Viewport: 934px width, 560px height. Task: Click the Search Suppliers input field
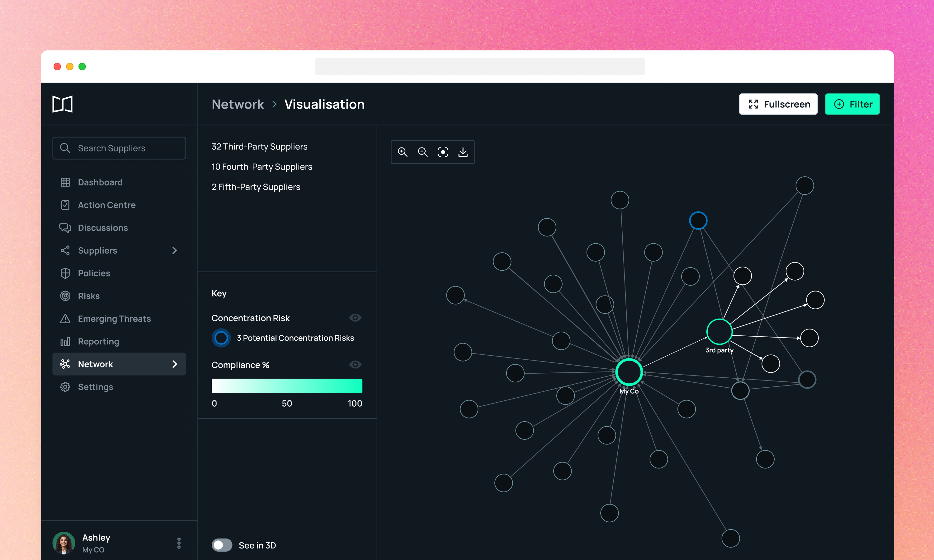pos(119,148)
